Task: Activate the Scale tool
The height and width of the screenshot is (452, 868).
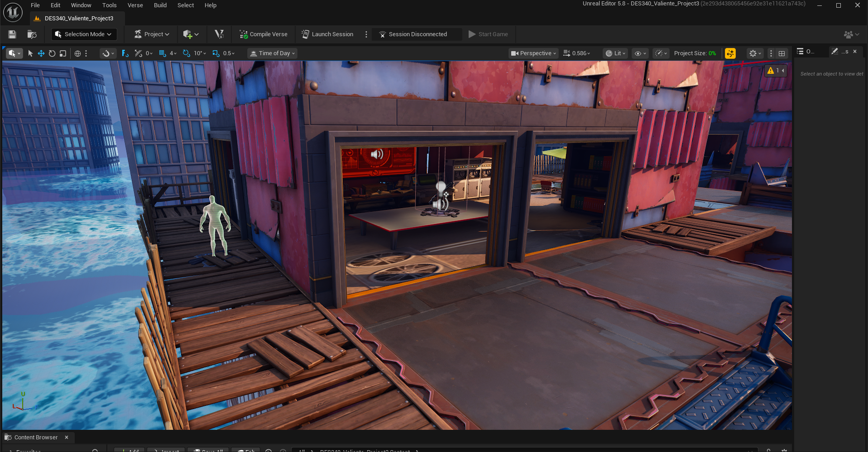Action: tap(63, 53)
